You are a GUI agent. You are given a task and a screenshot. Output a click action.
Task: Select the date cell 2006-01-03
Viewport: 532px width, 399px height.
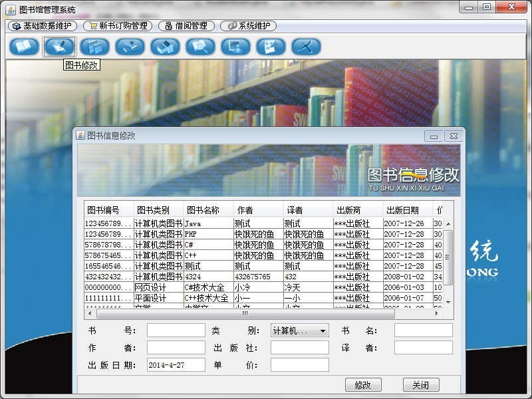[x=408, y=287]
